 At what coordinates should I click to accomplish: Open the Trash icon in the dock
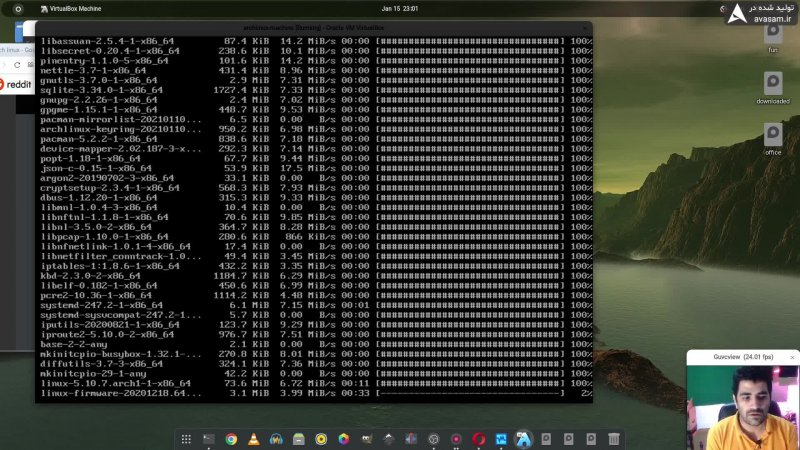click(613, 439)
